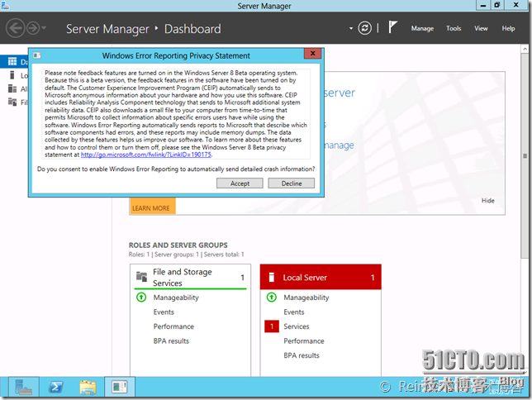This screenshot has width=532, height=400.
Task: Select the All Servers icon in the sidebar
Action: point(12,88)
